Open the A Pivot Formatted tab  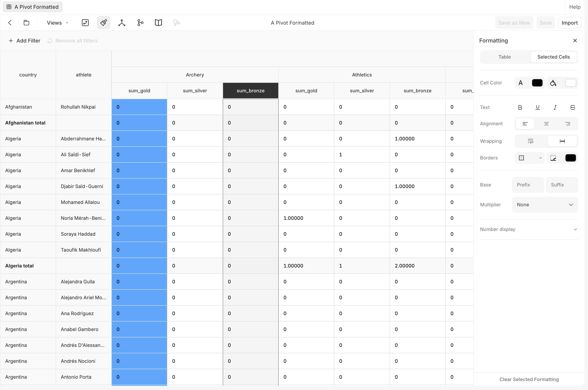(x=33, y=7)
